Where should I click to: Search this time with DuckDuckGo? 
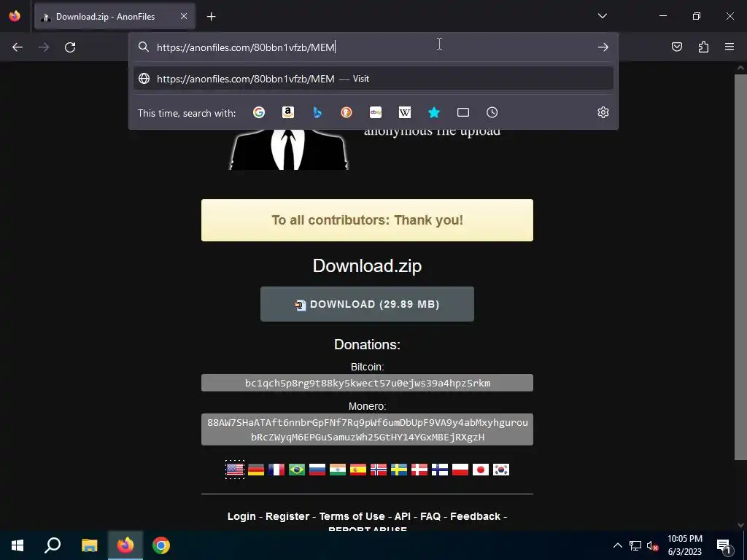[347, 112]
